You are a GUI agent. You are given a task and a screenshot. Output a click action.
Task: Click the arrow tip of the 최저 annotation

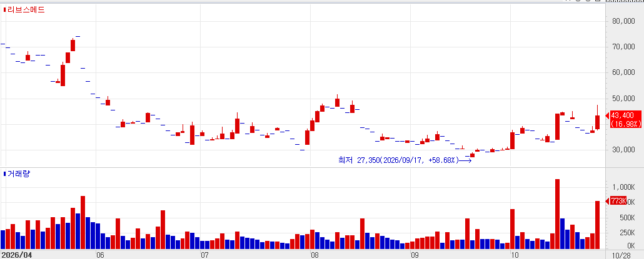coord(470,160)
